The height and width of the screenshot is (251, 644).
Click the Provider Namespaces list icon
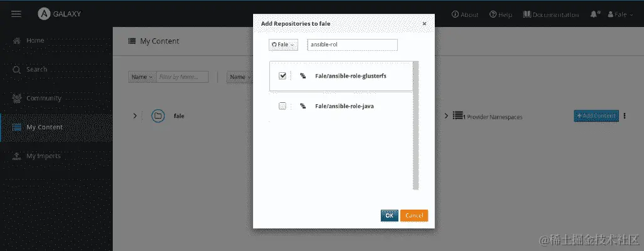point(457,115)
